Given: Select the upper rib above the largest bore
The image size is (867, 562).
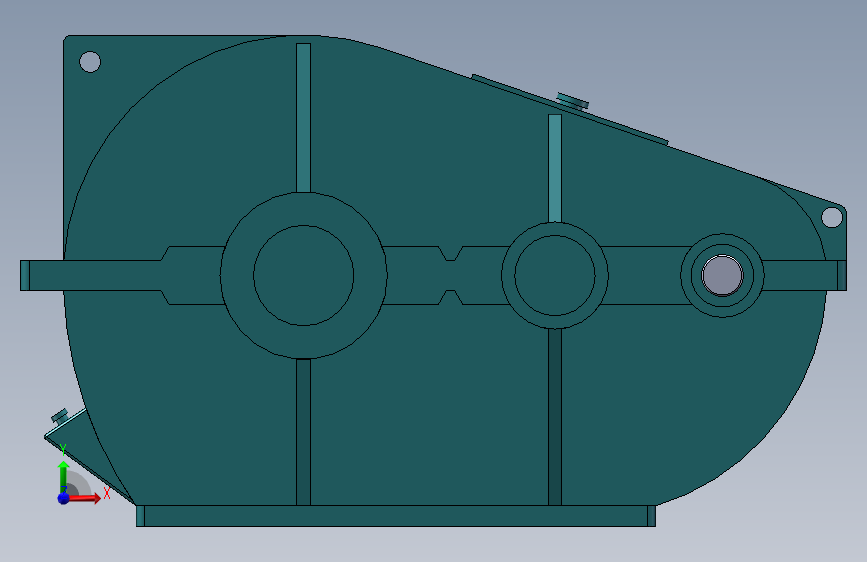Looking at the screenshot, I should 304,118.
